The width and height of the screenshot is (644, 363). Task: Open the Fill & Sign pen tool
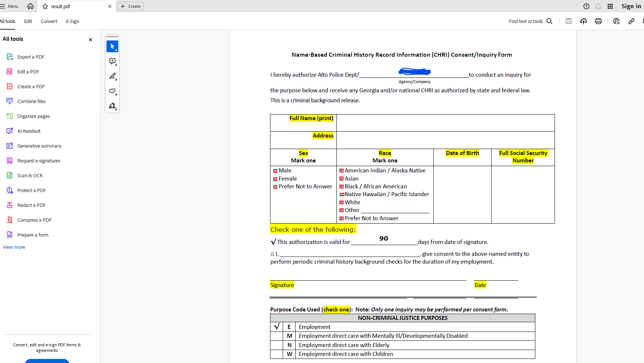tap(112, 106)
